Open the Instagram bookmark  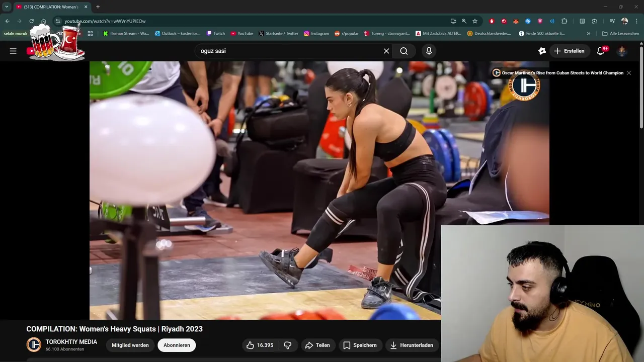[x=316, y=34]
